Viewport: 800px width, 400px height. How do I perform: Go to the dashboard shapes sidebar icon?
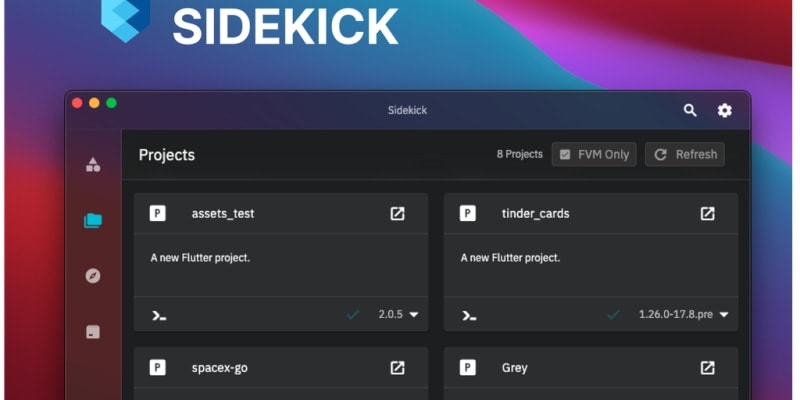point(93,164)
